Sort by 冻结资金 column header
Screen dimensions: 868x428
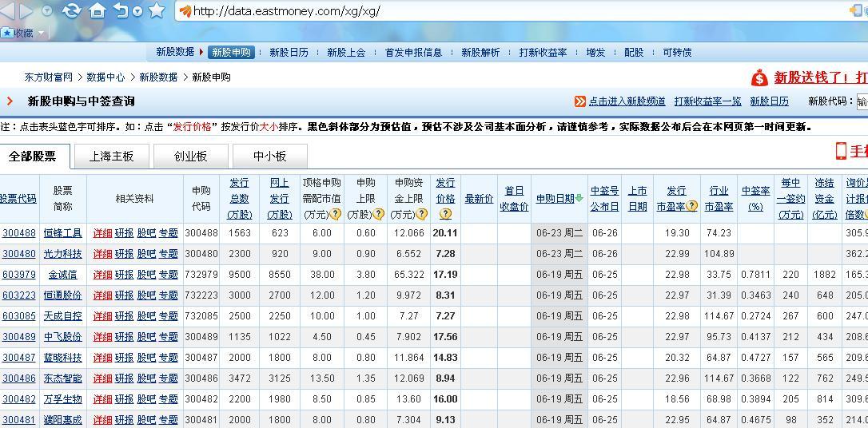coord(824,198)
